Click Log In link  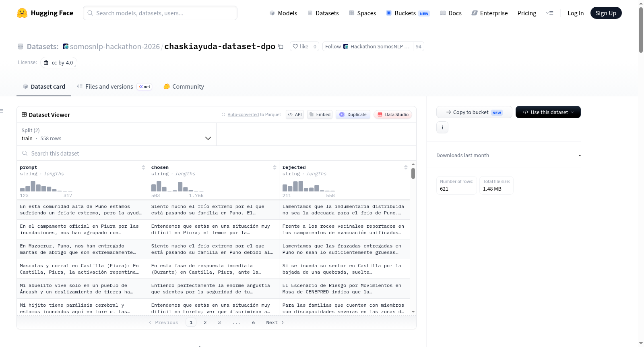pyautogui.click(x=576, y=13)
